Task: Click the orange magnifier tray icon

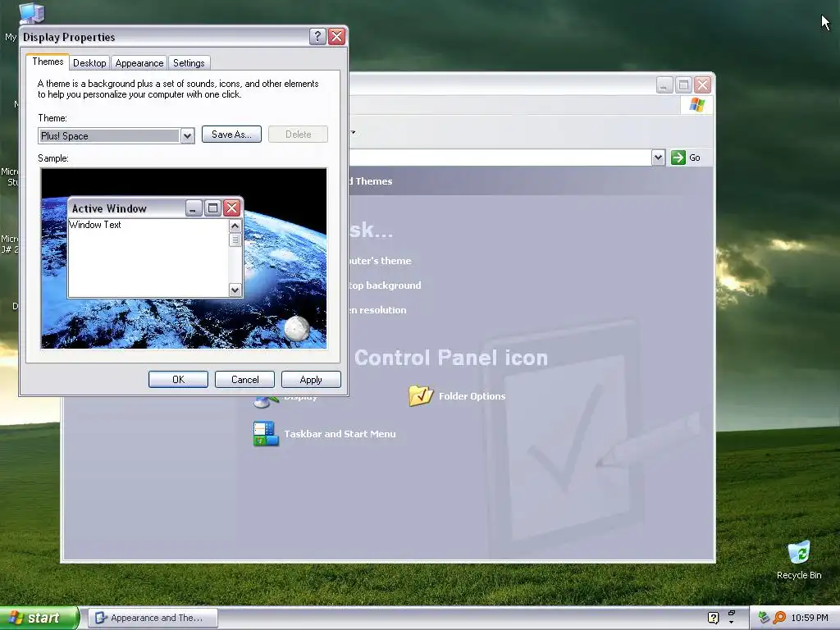Action: pyautogui.click(x=779, y=618)
